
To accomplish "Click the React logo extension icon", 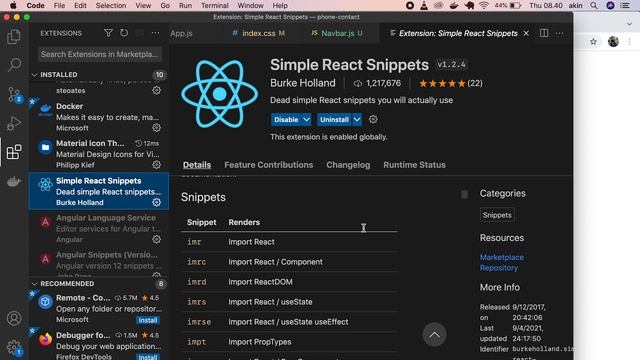I will (x=220, y=94).
